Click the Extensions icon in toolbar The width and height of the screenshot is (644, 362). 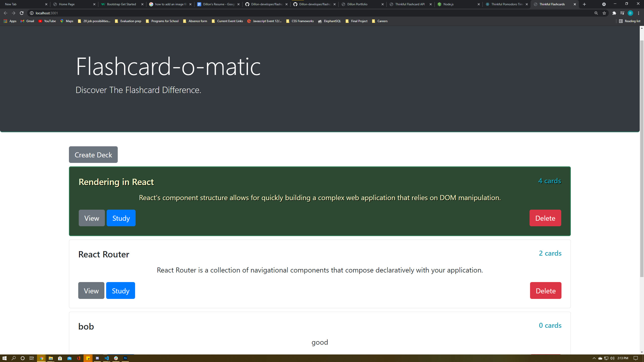point(614,13)
